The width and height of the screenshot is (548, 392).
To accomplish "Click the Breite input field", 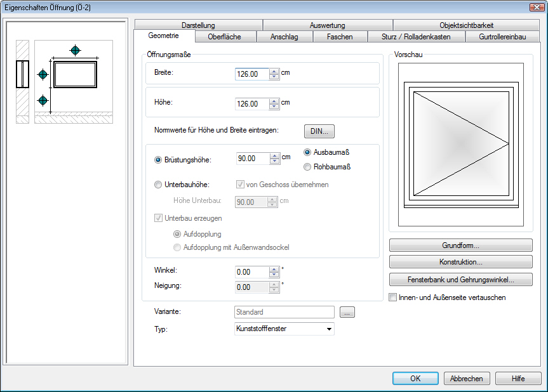I will point(252,74).
